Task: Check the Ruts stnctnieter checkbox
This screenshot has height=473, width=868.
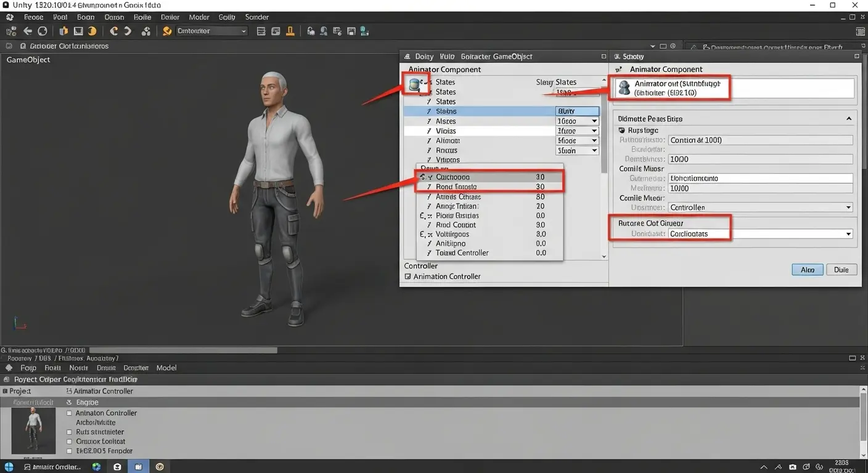Action: (x=68, y=432)
